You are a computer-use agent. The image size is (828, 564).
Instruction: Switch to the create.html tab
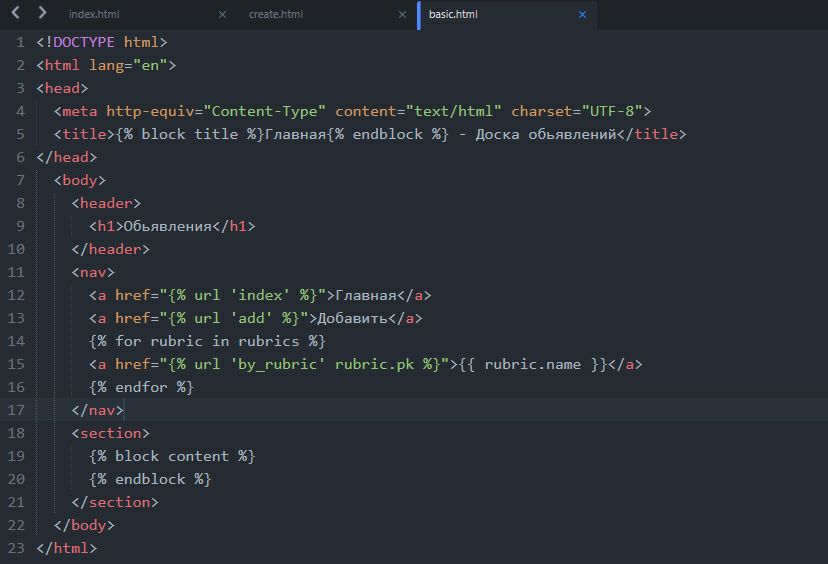(276, 14)
